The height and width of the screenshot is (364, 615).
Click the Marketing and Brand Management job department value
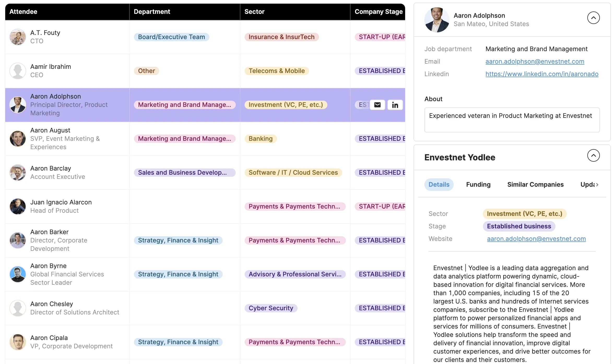pos(536,49)
